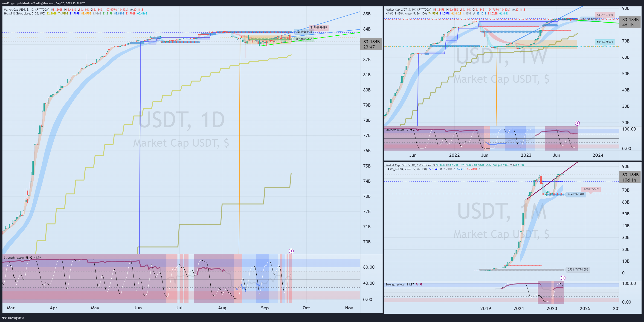Image resolution: width=644 pixels, height=322 pixels.
Task: Click the 2022 label on the 1W time axis
Action: point(454,155)
